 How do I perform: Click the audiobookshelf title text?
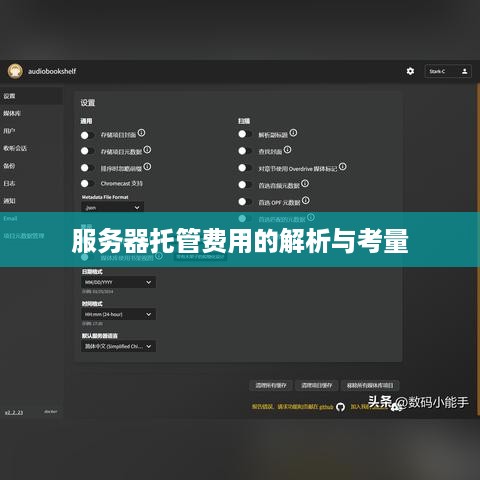[52, 71]
